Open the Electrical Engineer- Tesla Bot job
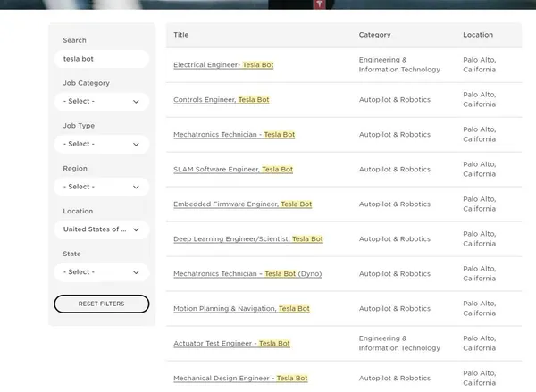Screen dimensions: 536x392 coord(223,65)
